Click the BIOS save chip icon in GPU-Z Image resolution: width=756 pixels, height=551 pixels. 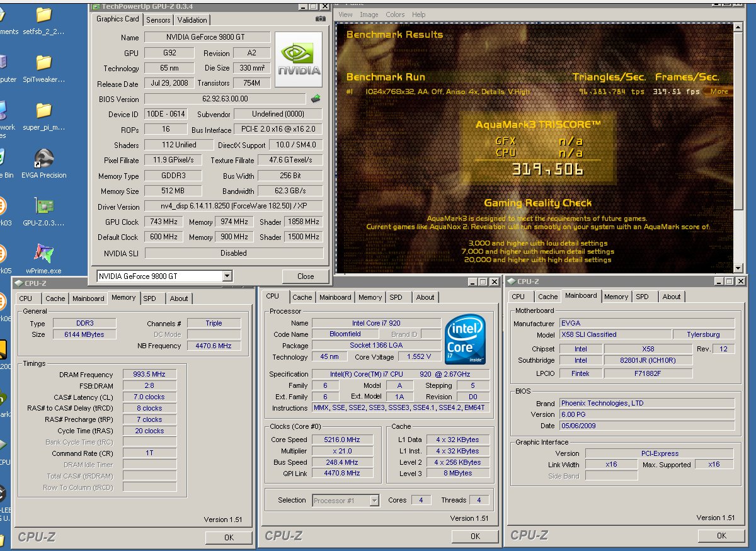pos(316,98)
